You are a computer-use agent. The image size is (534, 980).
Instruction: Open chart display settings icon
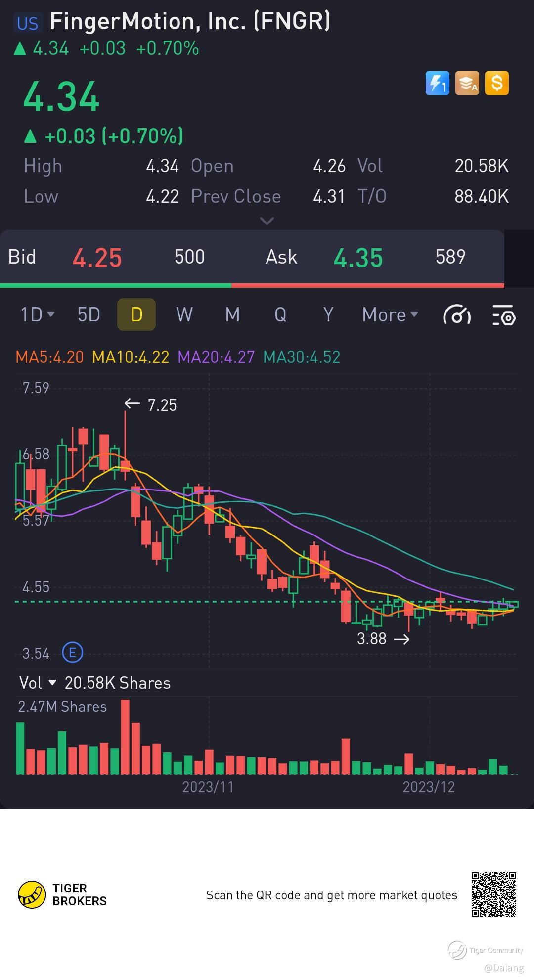tap(504, 315)
